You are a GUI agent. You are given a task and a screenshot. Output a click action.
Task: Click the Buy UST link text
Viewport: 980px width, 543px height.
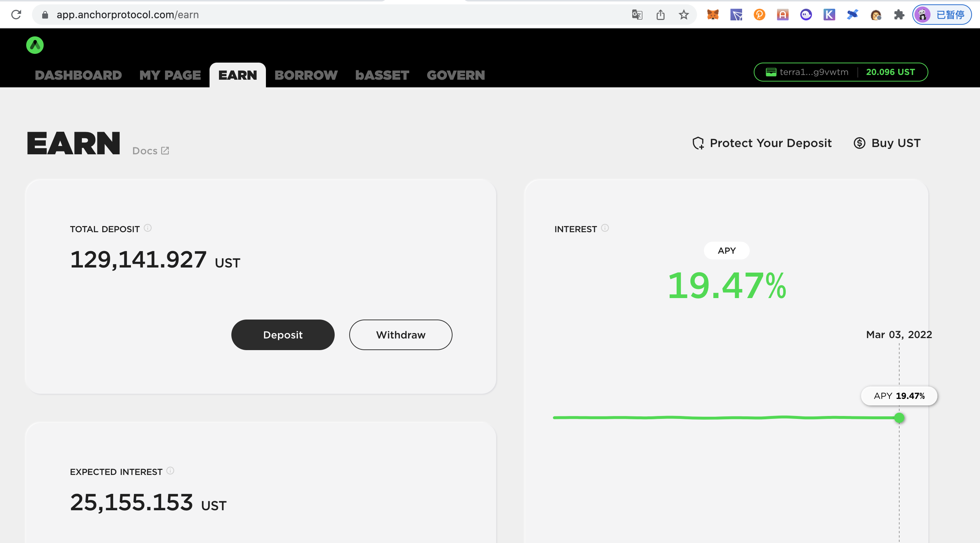pyautogui.click(x=896, y=143)
